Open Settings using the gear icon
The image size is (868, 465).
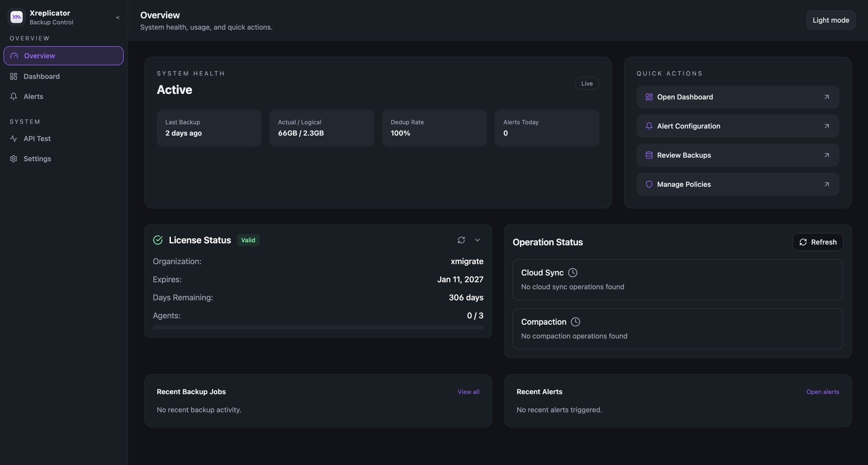14,158
